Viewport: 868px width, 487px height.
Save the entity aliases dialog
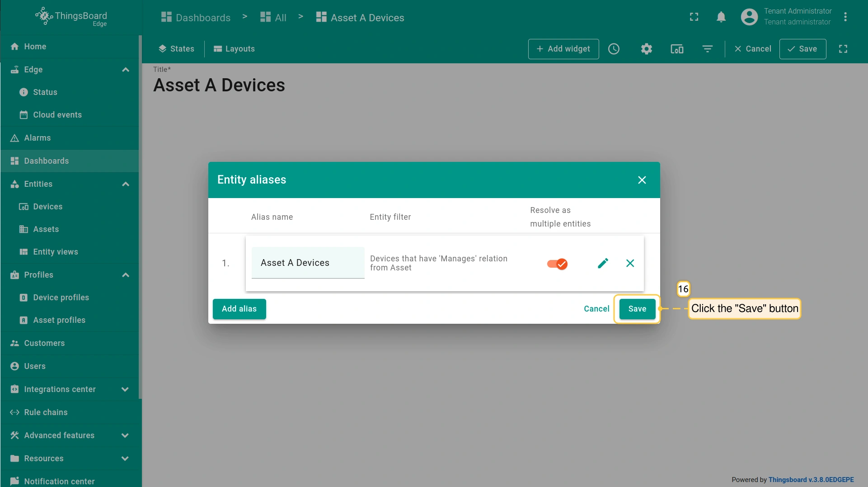(637, 309)
